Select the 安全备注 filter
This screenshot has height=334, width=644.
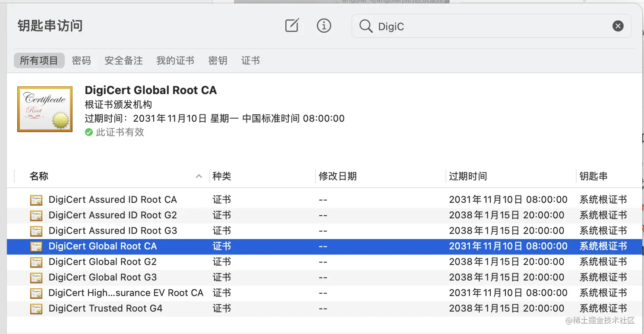[x=123, y=60]
